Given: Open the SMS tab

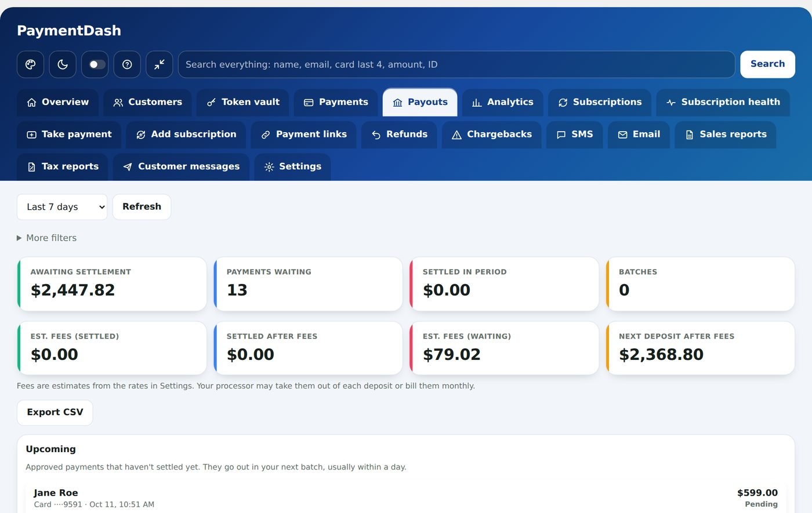Looking at the screenshot, I should (575, 134).
